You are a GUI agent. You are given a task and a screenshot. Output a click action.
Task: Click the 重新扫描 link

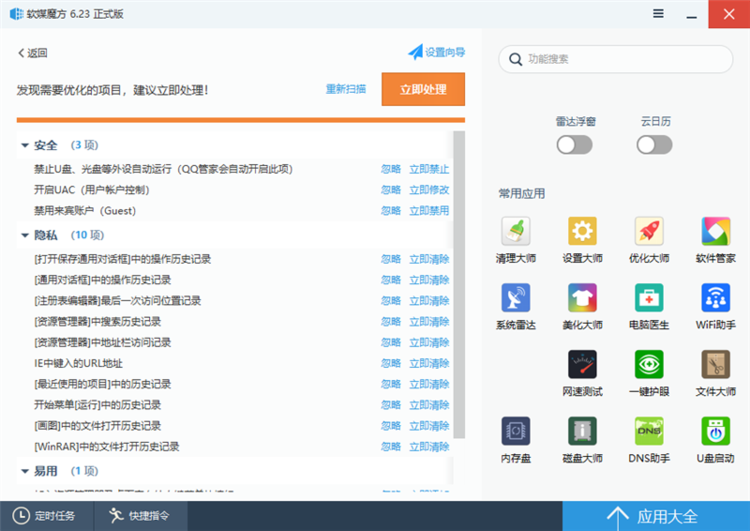pos(345,89)
